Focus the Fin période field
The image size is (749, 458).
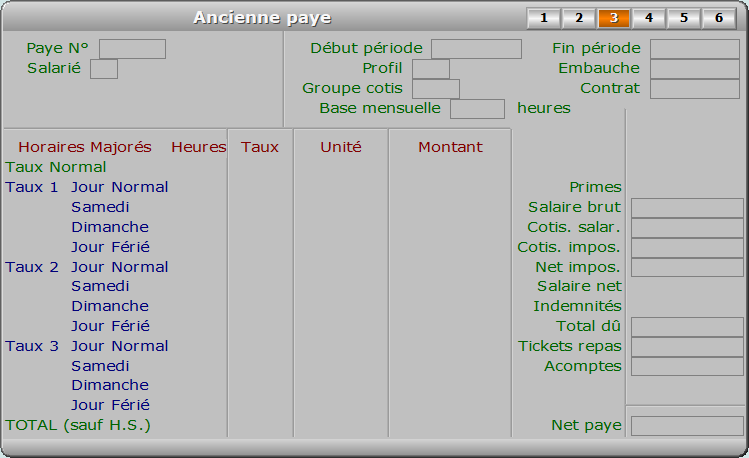click(695, 49)
